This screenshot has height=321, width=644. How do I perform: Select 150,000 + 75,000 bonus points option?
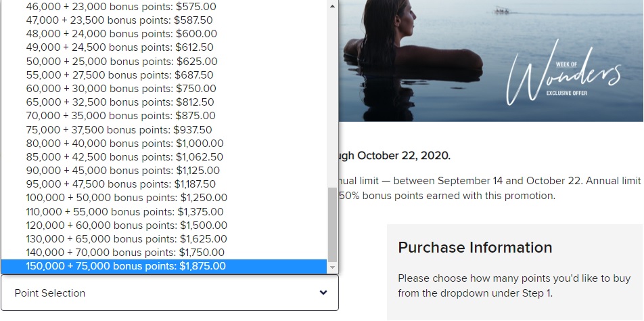[x=126, y=266]
